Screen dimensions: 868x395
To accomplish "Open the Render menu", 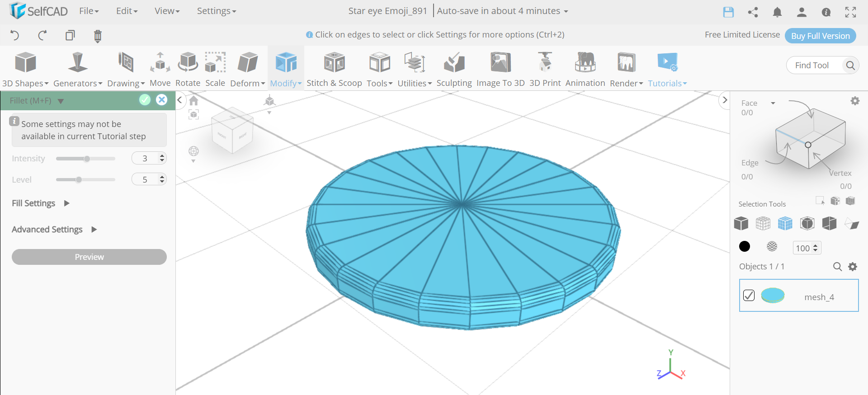I will (x=626, y=69).
